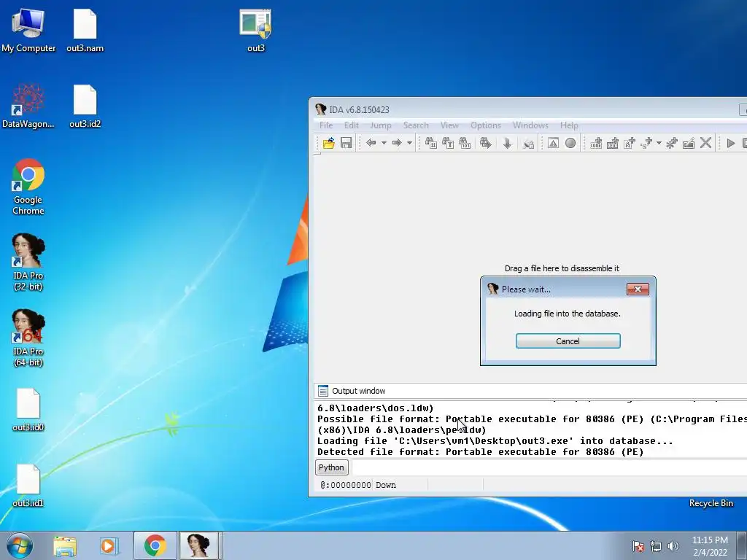Select the DataWagon shortcut on desktop
Image resolution: width=747 pixels, height=560 pixels.
tap(28, 106)
